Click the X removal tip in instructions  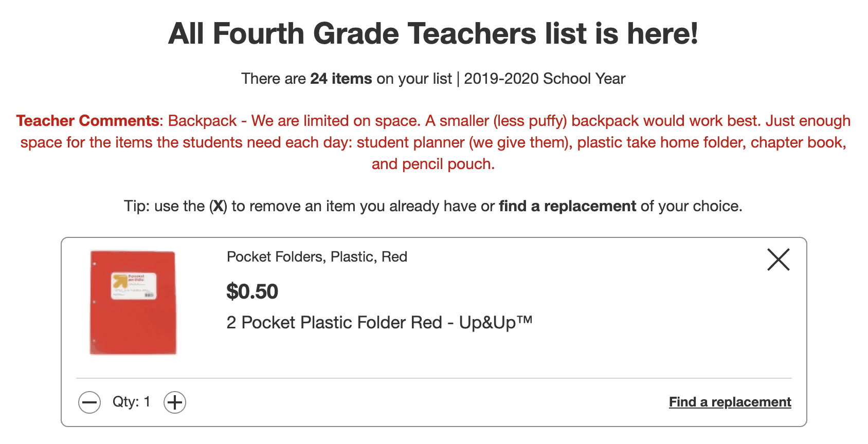[219, 206]
